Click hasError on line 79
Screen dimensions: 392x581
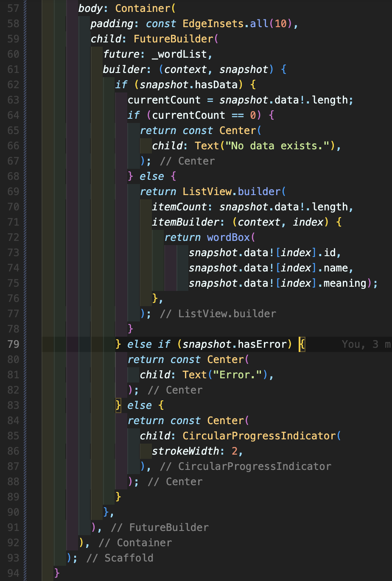point(262,344)
